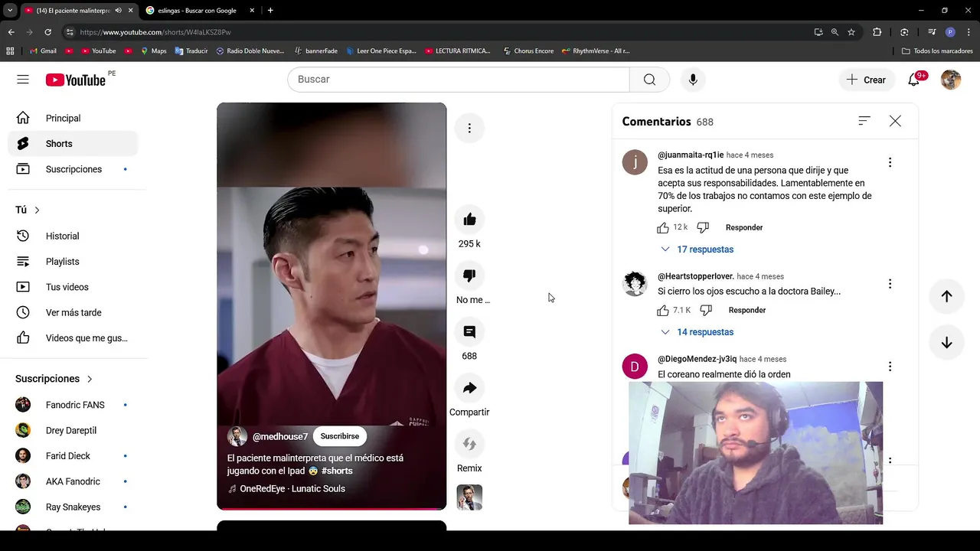This screenshot has width=980, height=551.
Task: Open the comment sort options
Action: (x=864, y=121)
